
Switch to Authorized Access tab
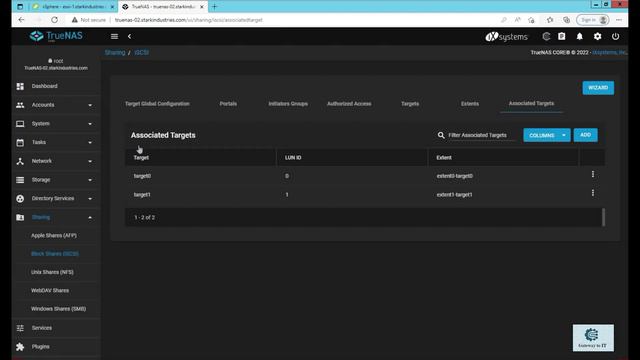point(349,104)
